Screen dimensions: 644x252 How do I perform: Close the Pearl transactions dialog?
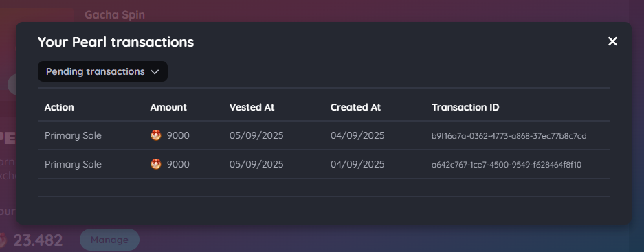[x=612, y=41]
